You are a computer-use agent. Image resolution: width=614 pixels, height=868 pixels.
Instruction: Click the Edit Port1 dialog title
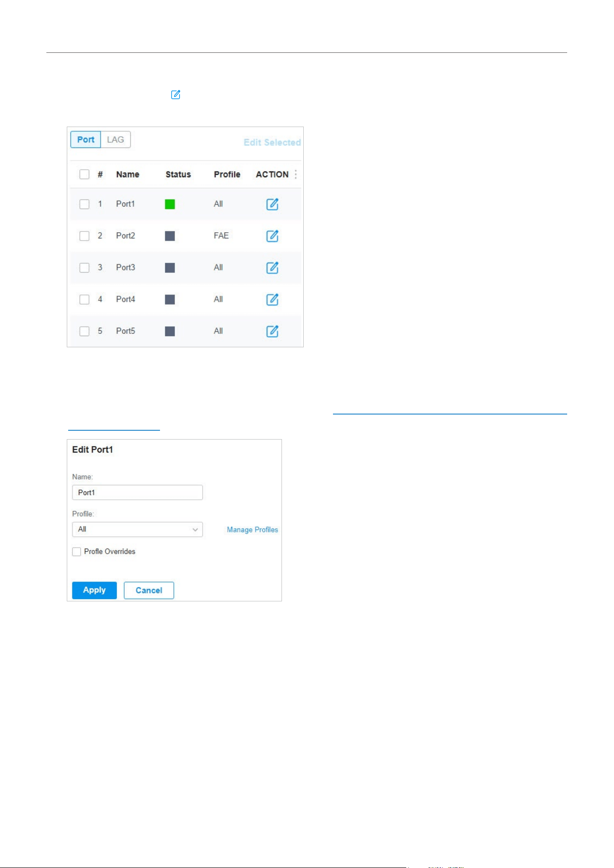[92, 450]
